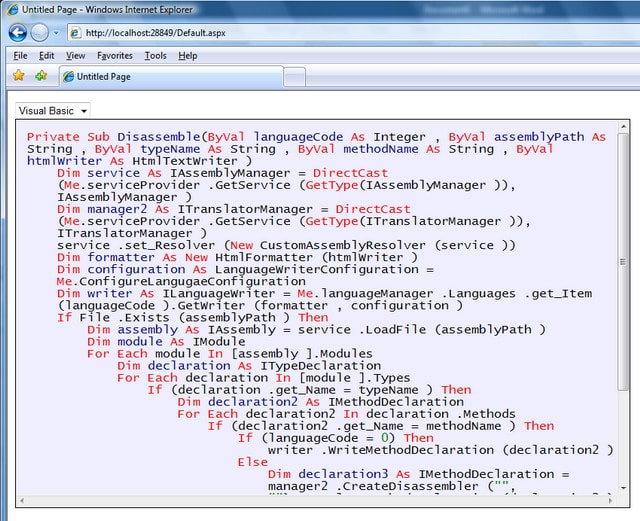Image resolution: width=640 pixels, height=521 pixels.
Task: Open the File menu
Action: coord(20,56)
